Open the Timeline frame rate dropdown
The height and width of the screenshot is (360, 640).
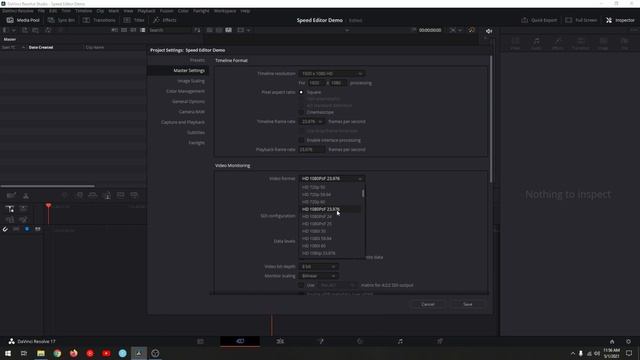[312, 122]
